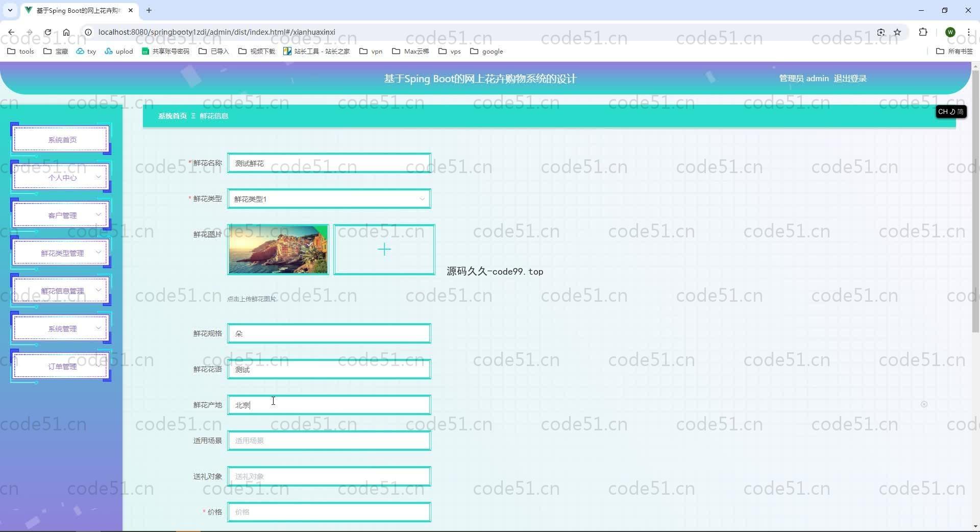
Task: Expand the 鲜花信息管理 sidebar menu
Action: [61, 291]
